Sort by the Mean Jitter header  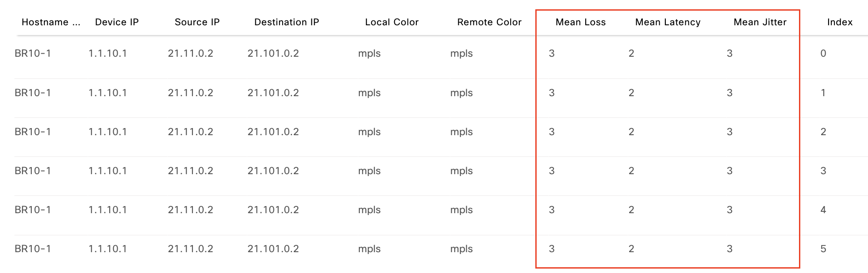[x=760, y=22]
